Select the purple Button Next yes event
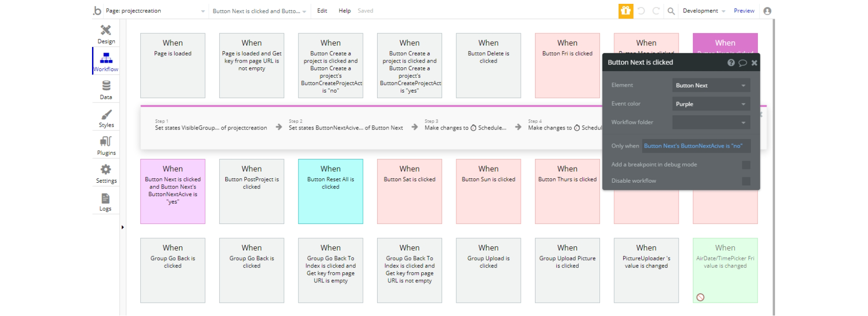 (x=173, y=191)
